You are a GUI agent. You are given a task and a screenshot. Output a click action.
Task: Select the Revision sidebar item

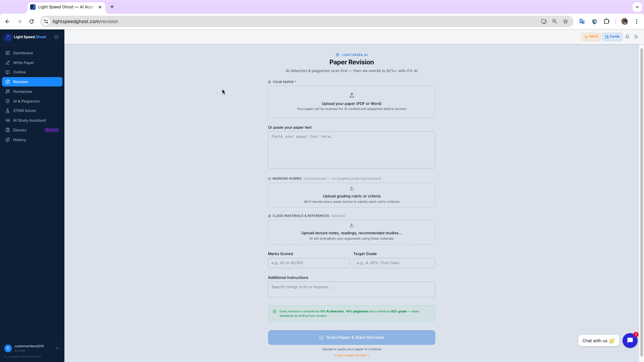[x=32, y=82]
